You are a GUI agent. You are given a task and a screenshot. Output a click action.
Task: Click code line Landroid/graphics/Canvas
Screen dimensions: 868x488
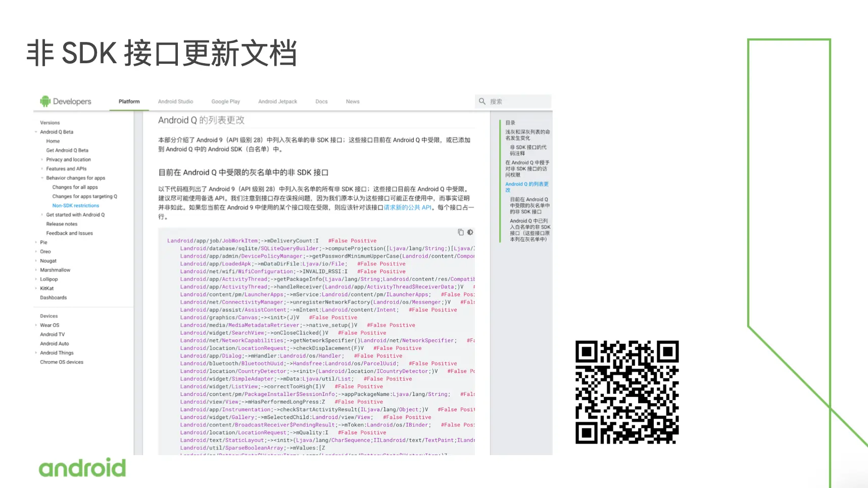pos(268,318)
